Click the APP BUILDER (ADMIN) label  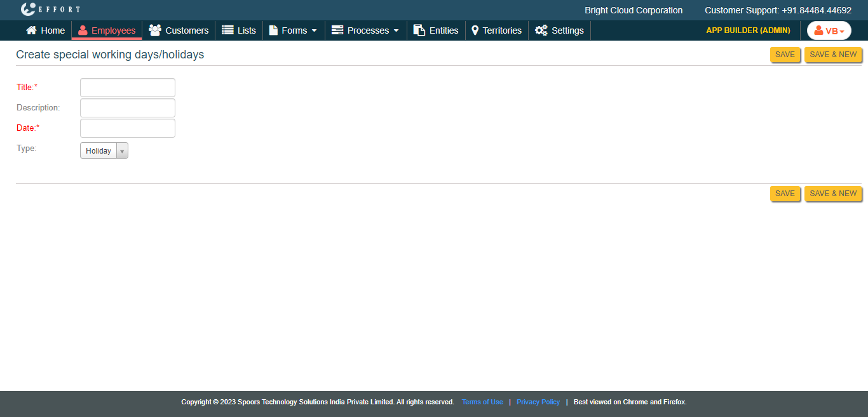tap(748, 30)
